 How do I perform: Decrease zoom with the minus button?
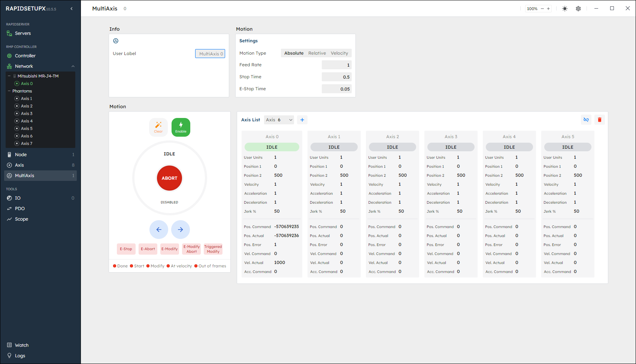[x=542, y=9]
